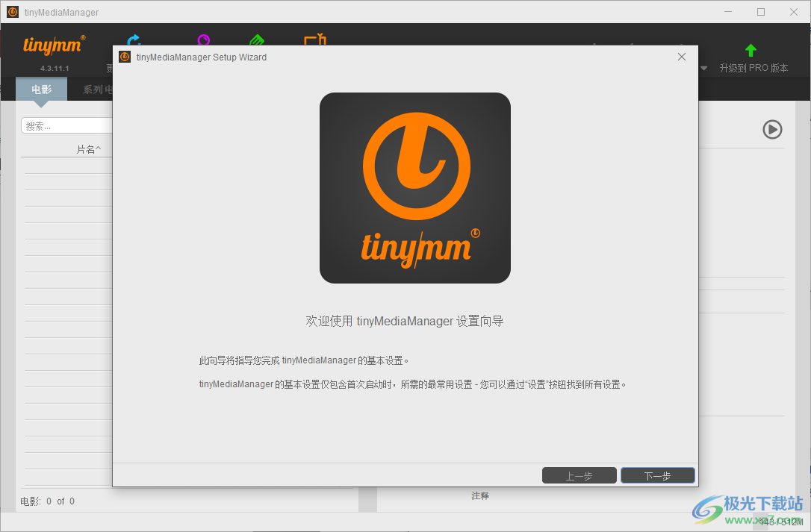811x532 pixels.
Task: Click the Previous step (上一步) button
Action: (x=579, y=475)
